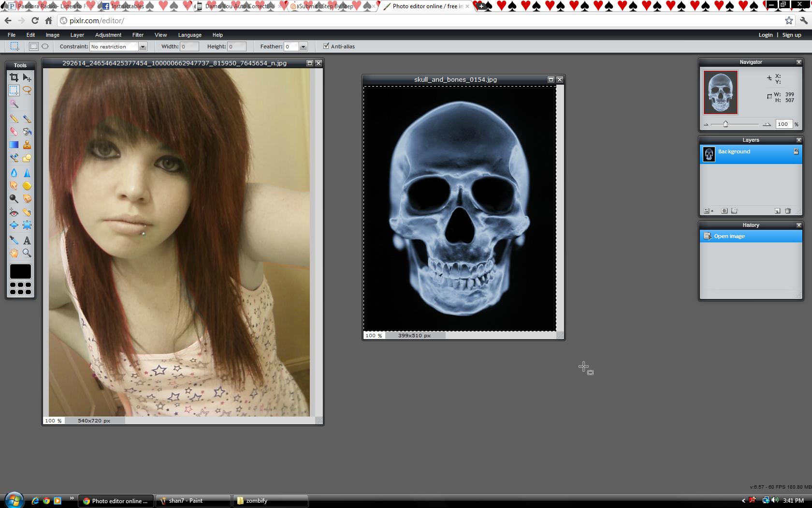
Task: Select the Bloat tool
Action: tap(14, 225)
